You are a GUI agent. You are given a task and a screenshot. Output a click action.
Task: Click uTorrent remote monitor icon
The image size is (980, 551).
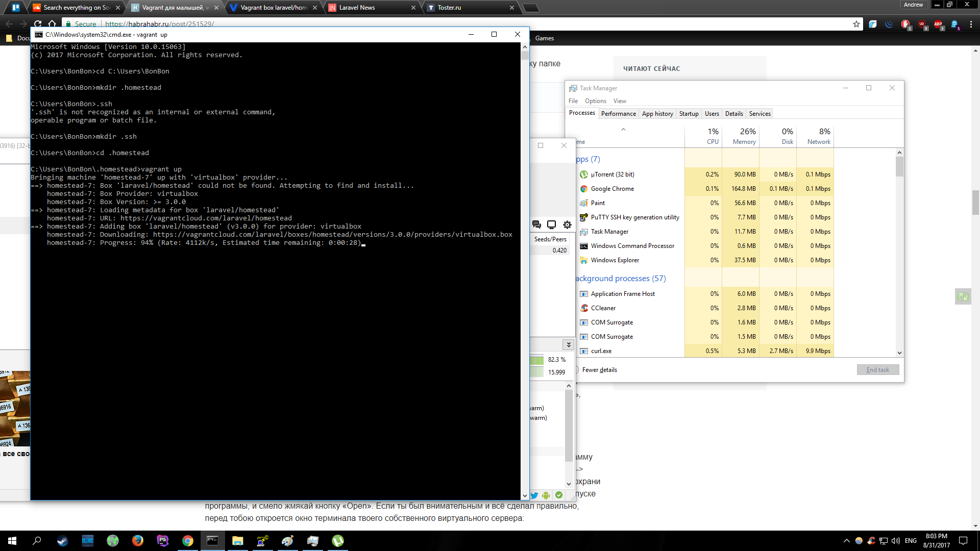(x=551, y=224)
